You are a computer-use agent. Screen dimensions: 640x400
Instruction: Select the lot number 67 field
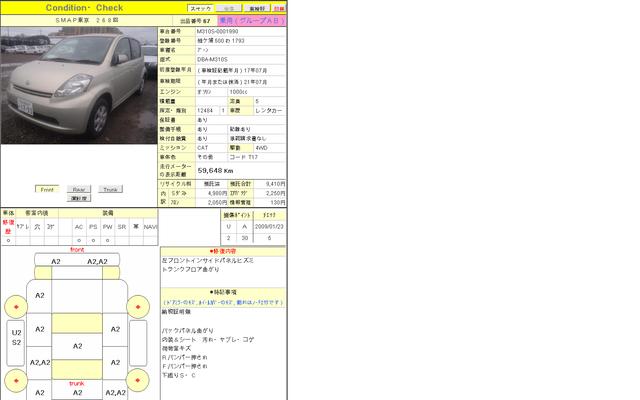pyautogui.click(x=195, y=21)
